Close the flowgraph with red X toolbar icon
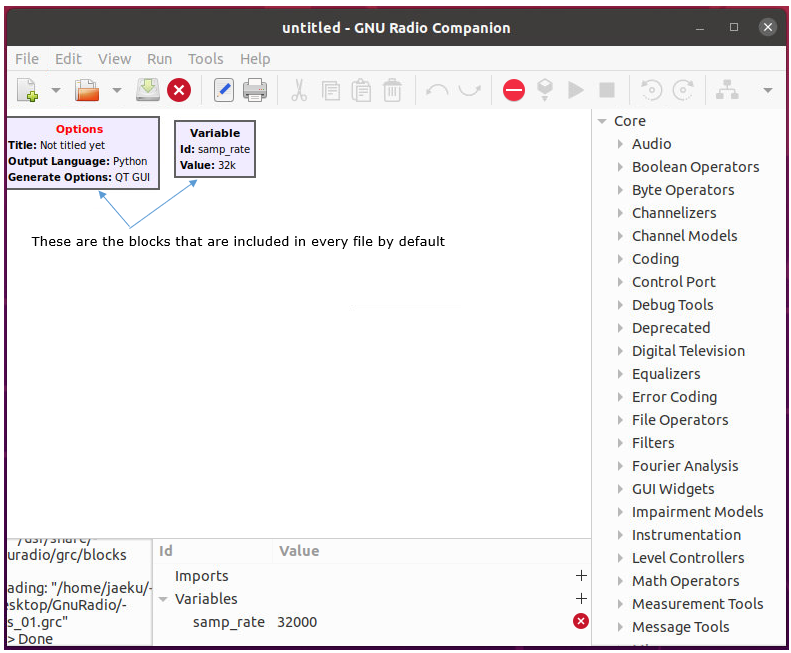Image resolution: width=791 pixels, height=653 pixels. [179, 90]
